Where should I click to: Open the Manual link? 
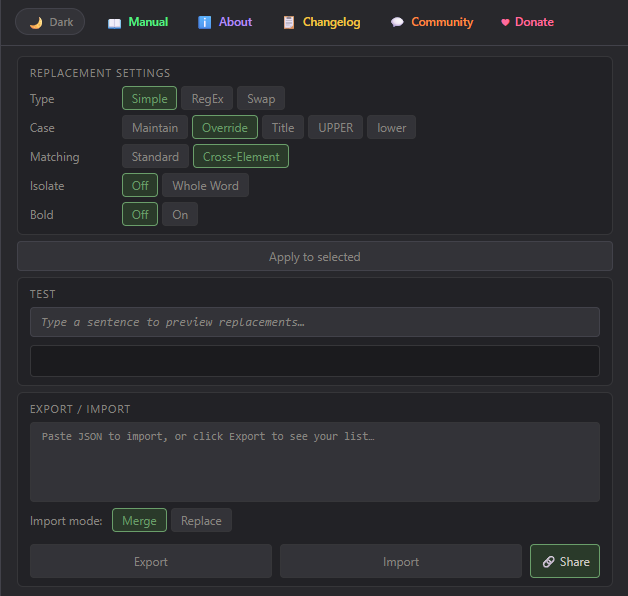pyautogui.click(x=148, y=22)
